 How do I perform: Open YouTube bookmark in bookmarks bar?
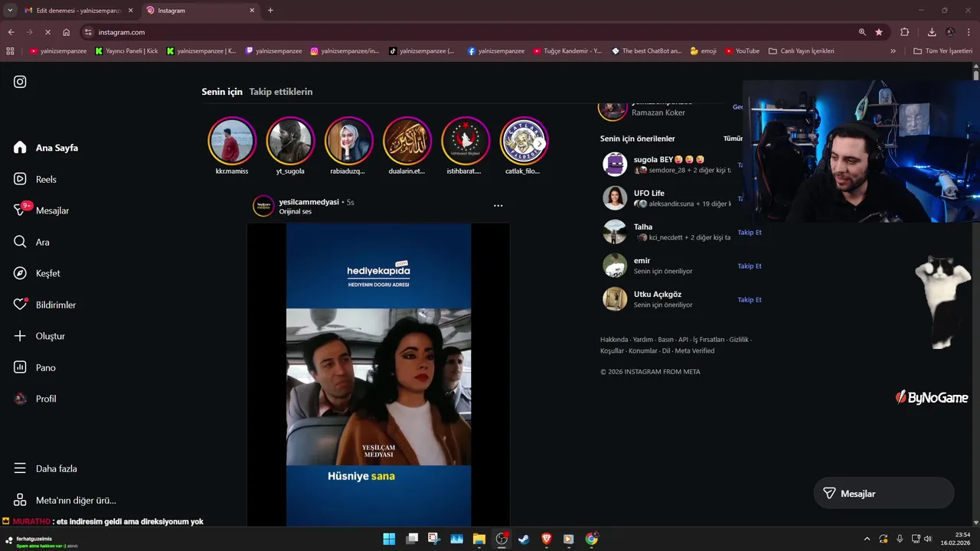point(742,51)
